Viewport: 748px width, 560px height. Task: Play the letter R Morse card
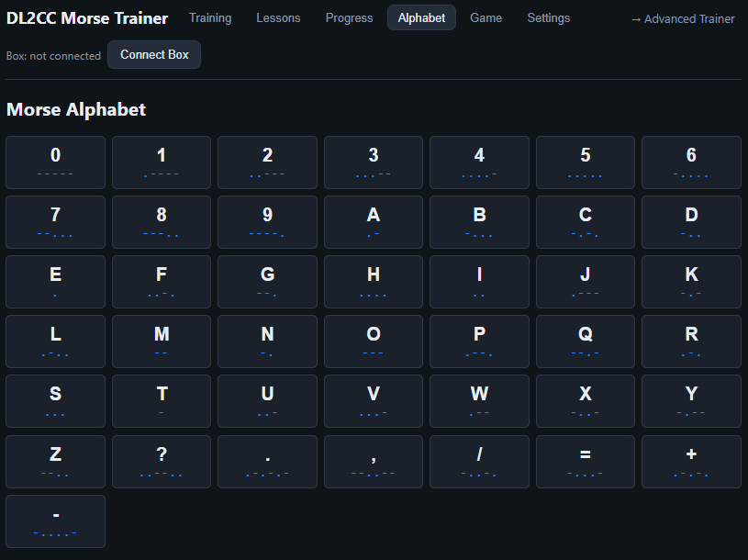point(691,342)
